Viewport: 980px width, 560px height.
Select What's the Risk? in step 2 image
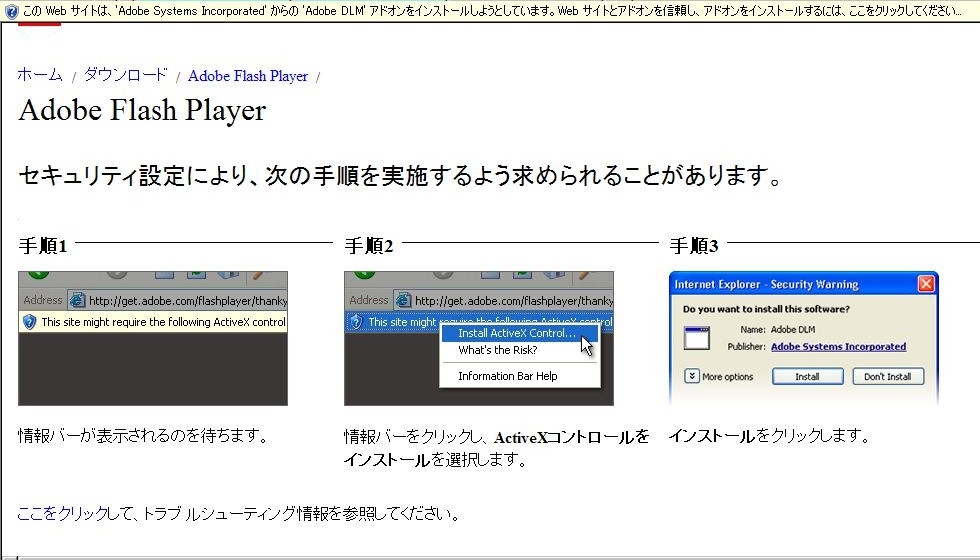point(498,350)
